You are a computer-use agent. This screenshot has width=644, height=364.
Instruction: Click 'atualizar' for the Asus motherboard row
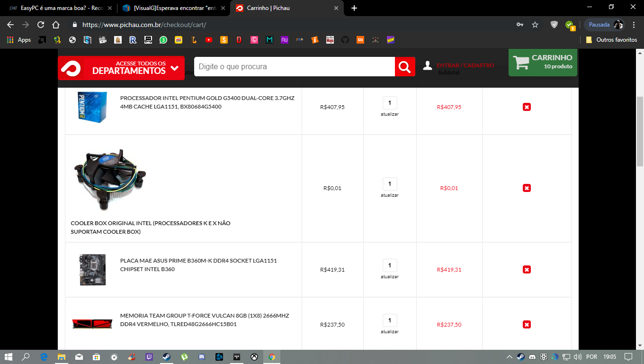tap(390, 277)
